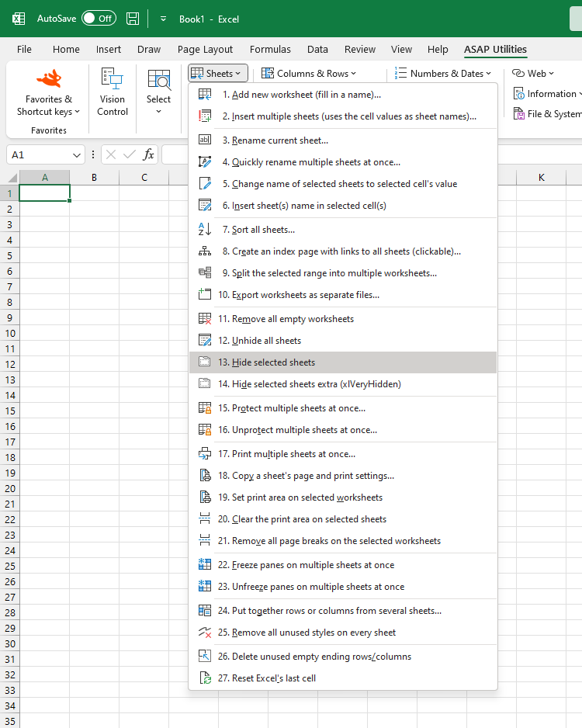Click the Quickly rename multiple sheets icon
Viewport: 582px width, 728px height.
tap(205, 161)
